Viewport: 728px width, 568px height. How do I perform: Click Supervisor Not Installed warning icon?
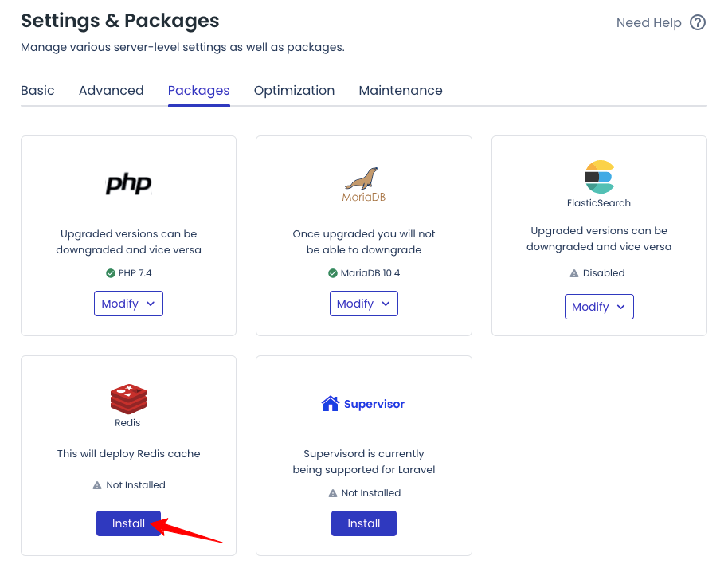pyautogui.click(x=333, y=493)
